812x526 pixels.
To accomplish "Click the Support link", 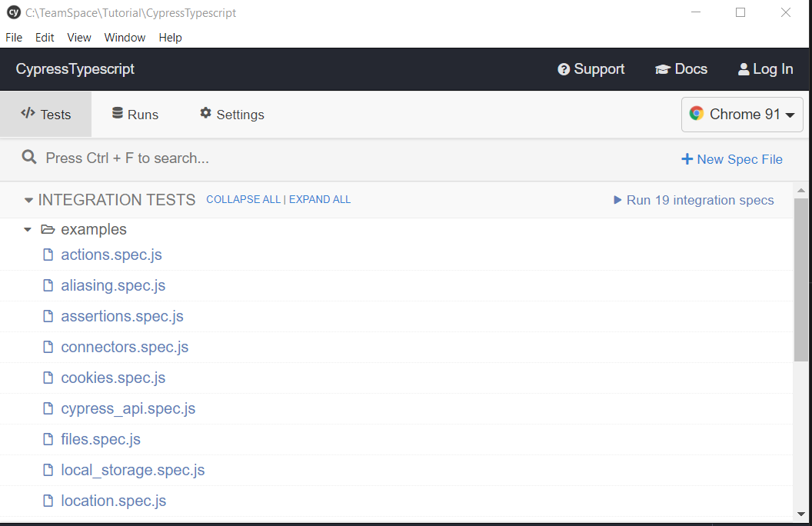I will click(x=591, y=69).
